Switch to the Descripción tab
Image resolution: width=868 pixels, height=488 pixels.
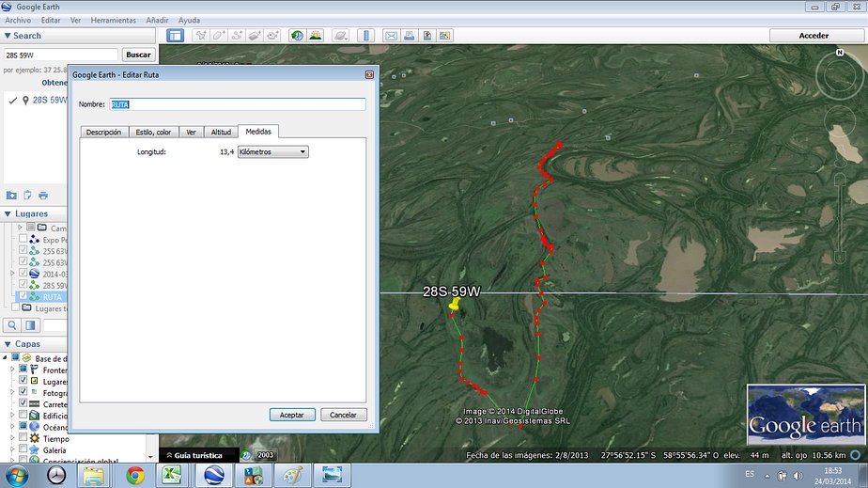click(x=103, y=132)
